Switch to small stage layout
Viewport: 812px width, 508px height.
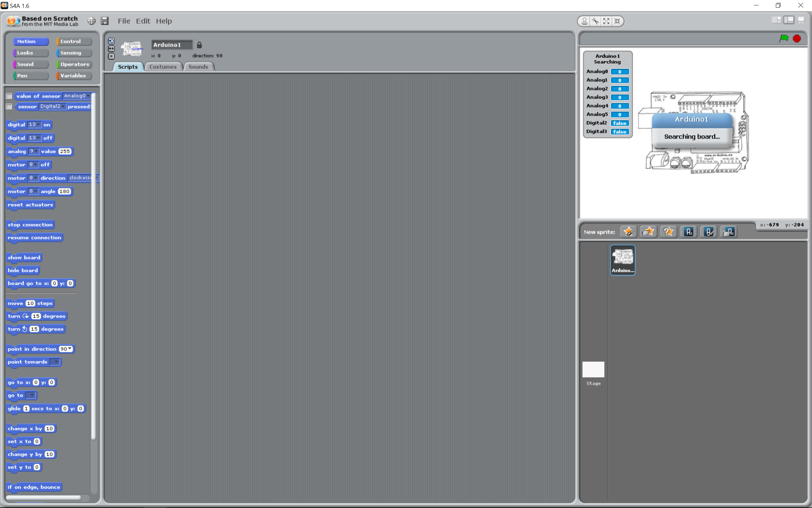click(x=776, y=20)
